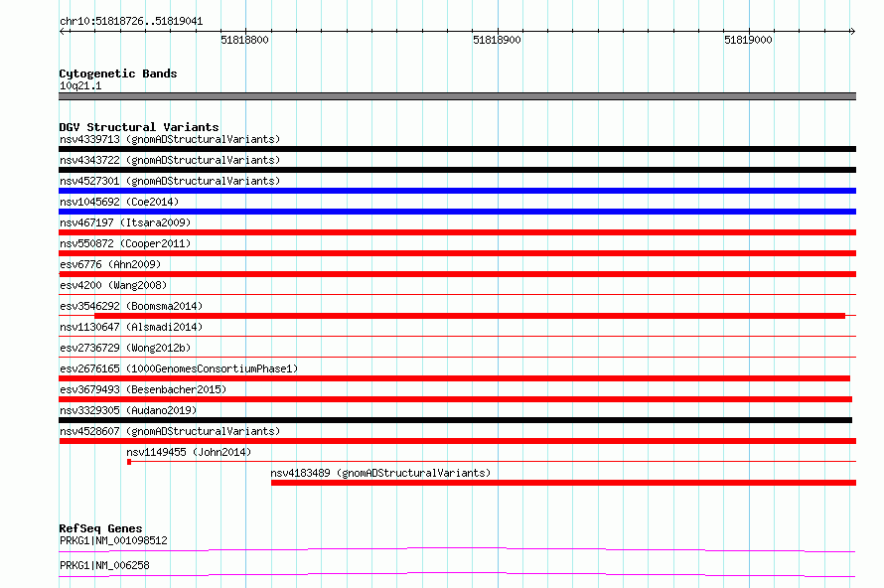
Task: Click the red bar under esv3679493
Action: 456,399
